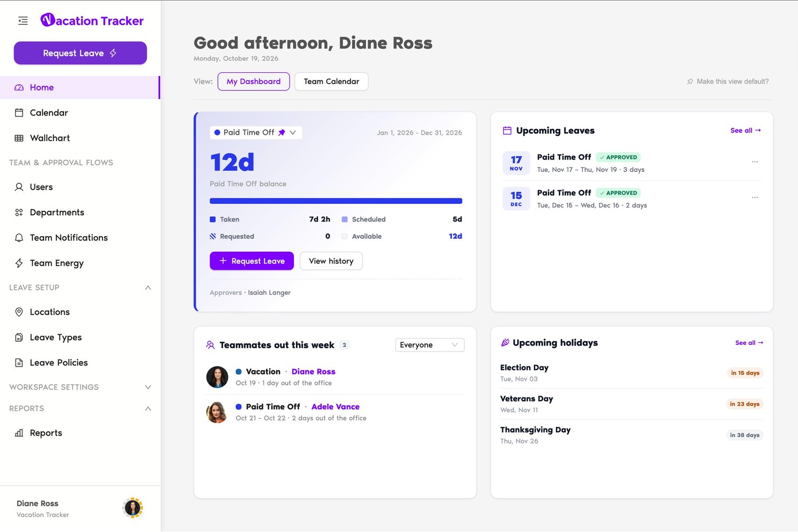The height and width of the screenshot is (532, 798).
Task: Click the Taken legend color square
Action: coord(212,219)
